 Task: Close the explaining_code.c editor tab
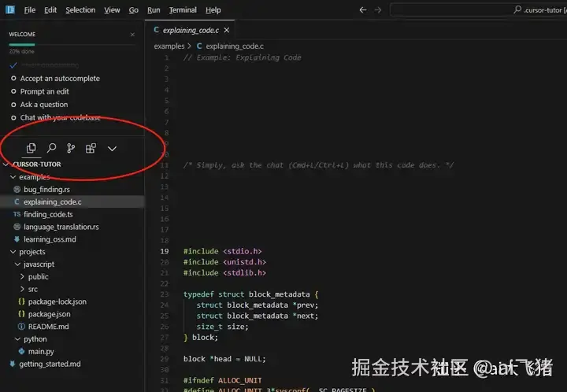(x=227, y=30)
